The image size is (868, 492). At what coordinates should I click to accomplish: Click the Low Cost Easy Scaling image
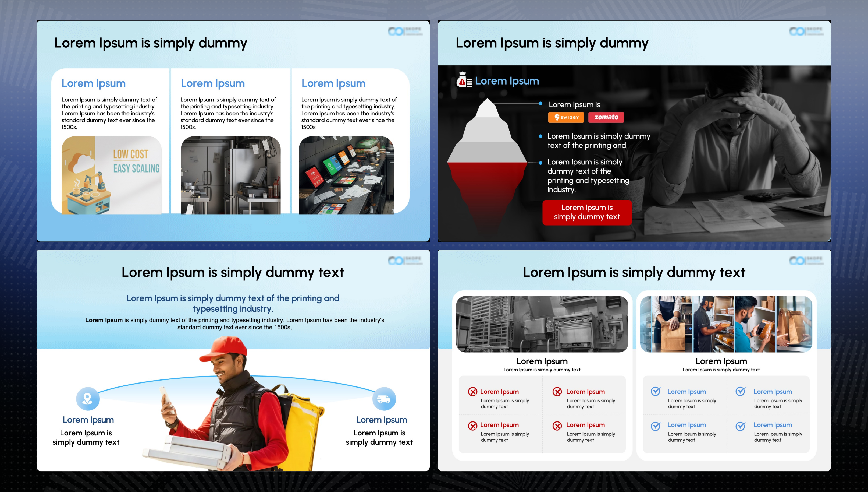[111, 175]
